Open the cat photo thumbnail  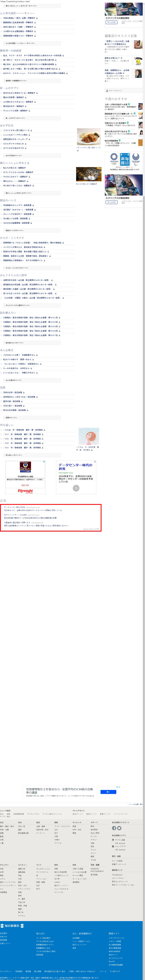(89, 174)
